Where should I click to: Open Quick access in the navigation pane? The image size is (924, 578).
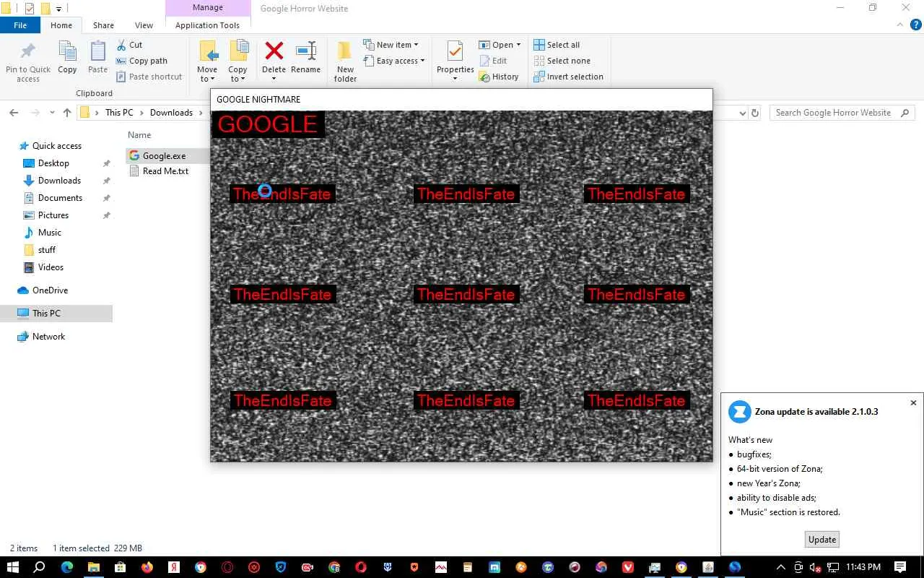click(57, 146)
